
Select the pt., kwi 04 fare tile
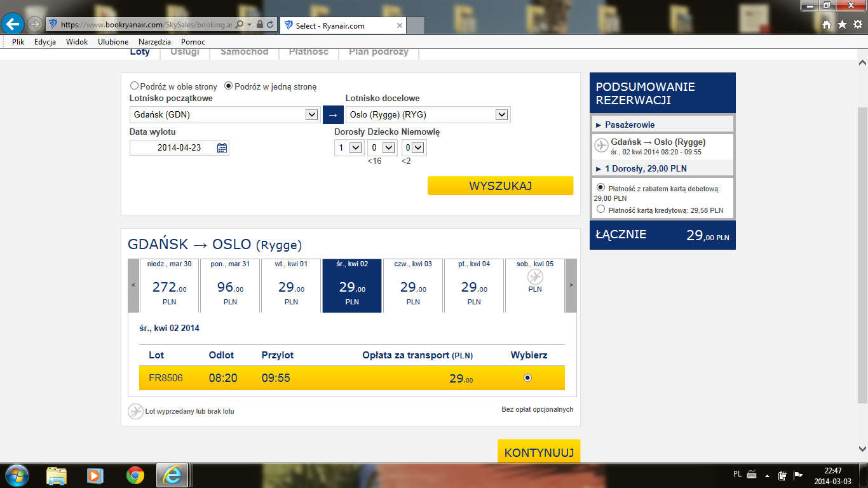[474, 285]
